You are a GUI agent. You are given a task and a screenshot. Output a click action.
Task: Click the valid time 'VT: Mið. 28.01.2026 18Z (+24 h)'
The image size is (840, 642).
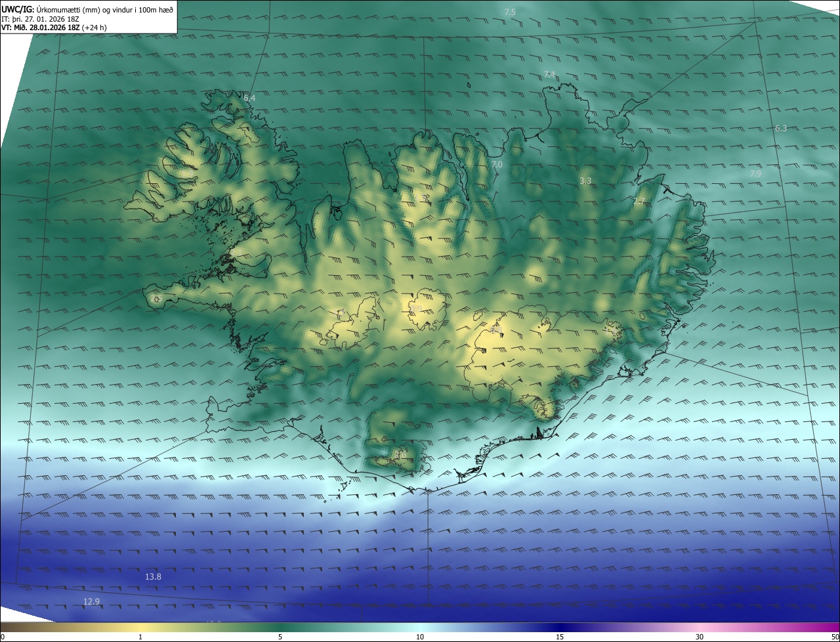pyautogui.click(x=54, y=28)
